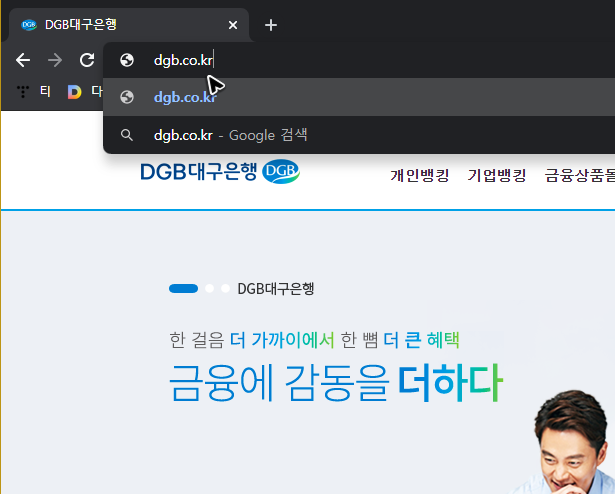Click the DGB대구은행 site logo
615x494 pixels.
pos(220,171)
